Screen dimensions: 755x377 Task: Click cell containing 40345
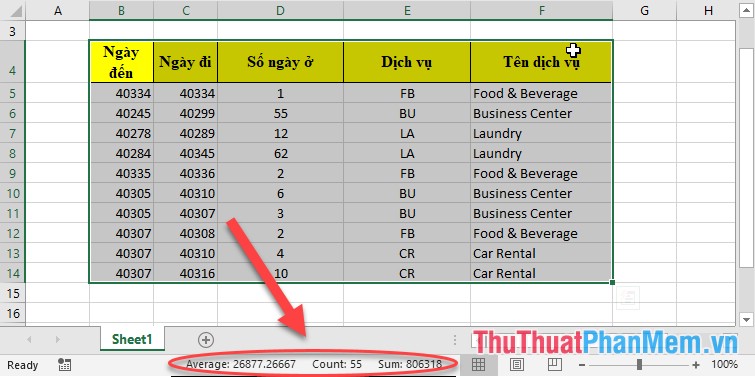point(185,153)
